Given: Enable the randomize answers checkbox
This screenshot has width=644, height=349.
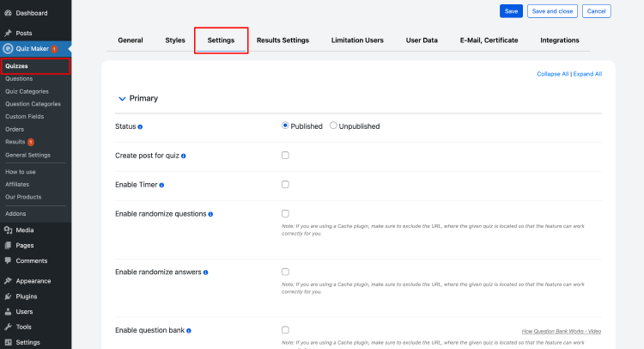Looking at the screenshot, I should [x=285, y=272].
